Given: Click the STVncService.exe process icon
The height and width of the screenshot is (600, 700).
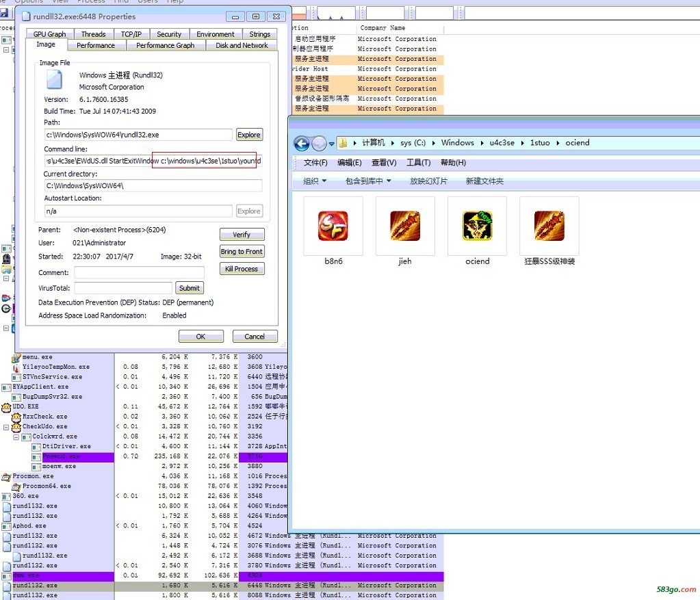Looking at the screenshot, I should pos(16,377).
